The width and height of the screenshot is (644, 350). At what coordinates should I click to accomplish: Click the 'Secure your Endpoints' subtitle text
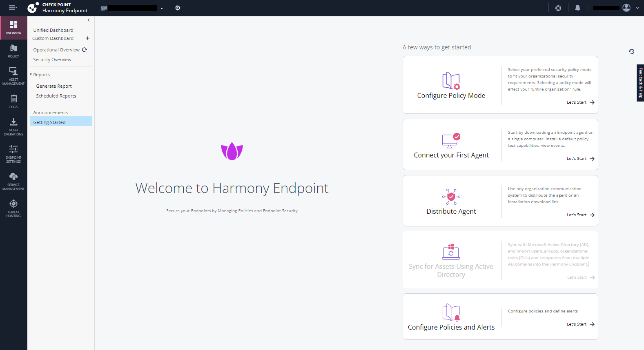232,211
